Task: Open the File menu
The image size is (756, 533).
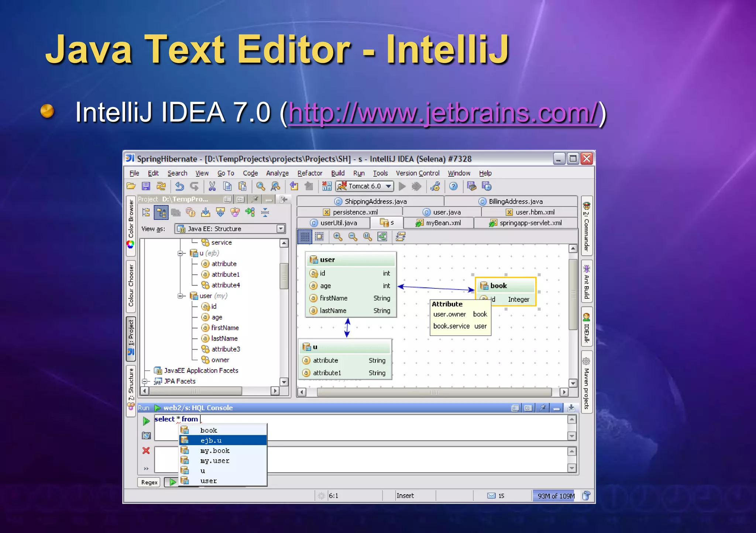Action: pyautogui.click(x=134, y=173)
